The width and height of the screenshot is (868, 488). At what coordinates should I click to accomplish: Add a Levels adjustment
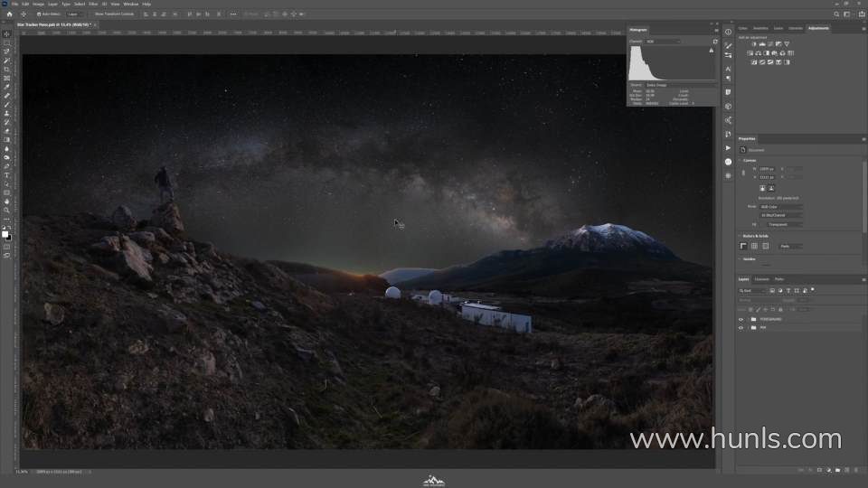click(762, 43)
